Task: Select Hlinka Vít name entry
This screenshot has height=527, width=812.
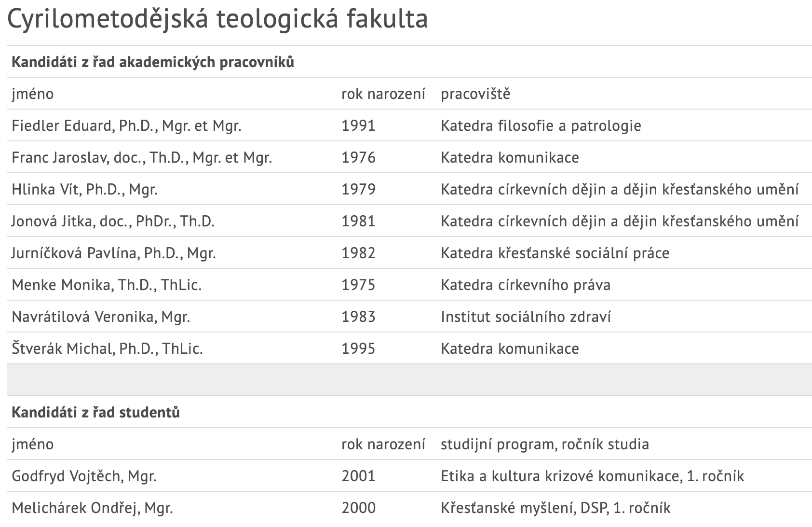Action: point(84,190)
